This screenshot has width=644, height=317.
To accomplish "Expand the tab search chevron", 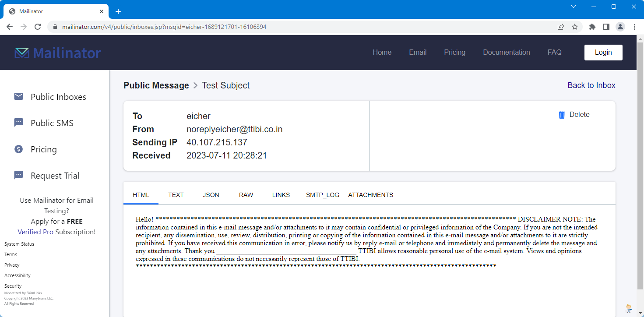I will [x=574, y=7].
